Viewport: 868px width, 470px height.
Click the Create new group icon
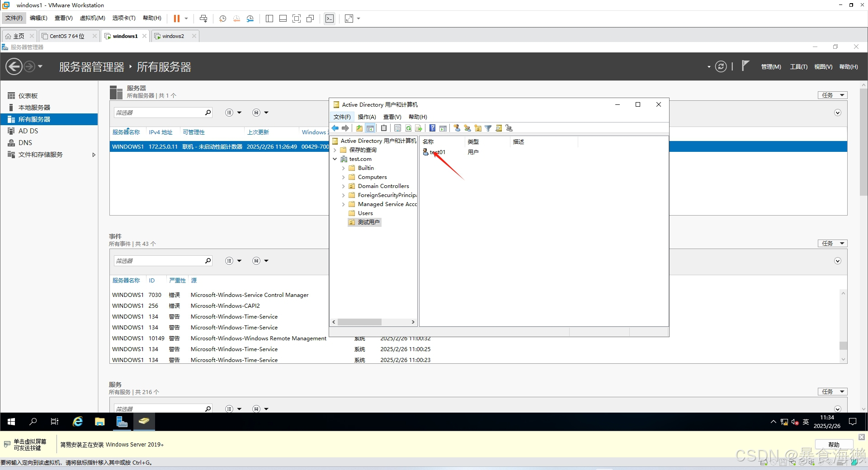coord(467,128)
